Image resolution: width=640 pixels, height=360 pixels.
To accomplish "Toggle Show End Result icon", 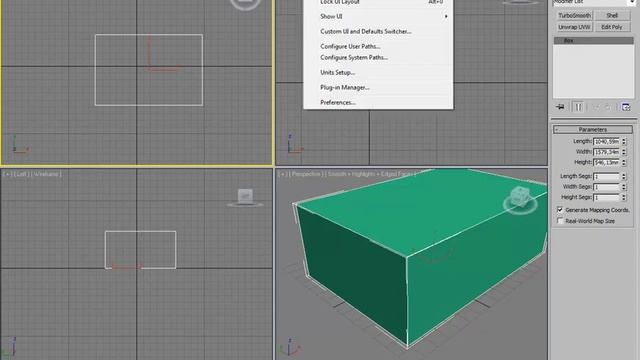I will 578,107.
